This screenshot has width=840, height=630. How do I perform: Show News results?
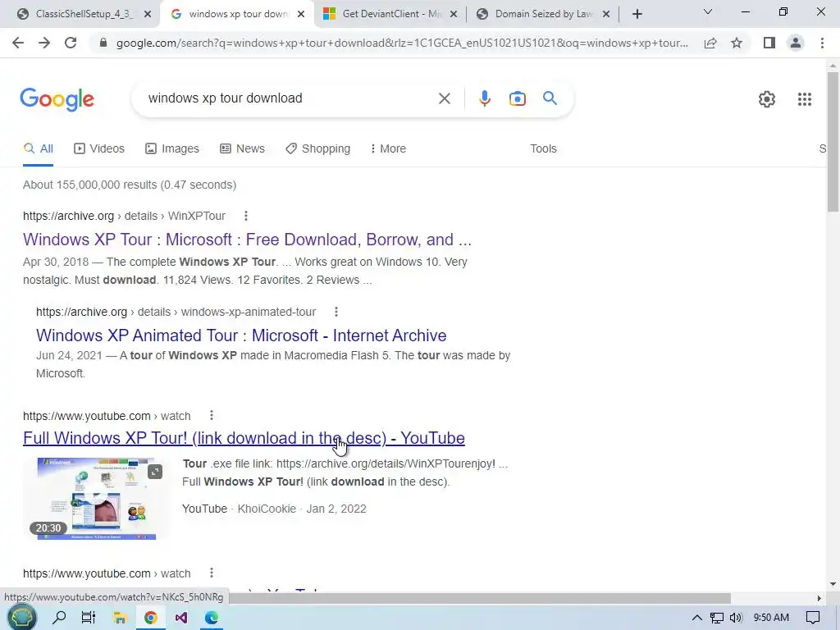pyautogui.click(x=242, y=148)
